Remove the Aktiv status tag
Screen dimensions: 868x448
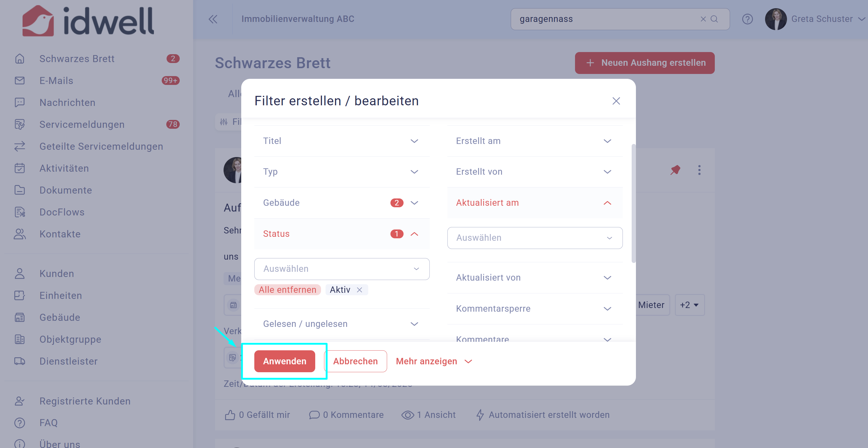click(359, 290)
